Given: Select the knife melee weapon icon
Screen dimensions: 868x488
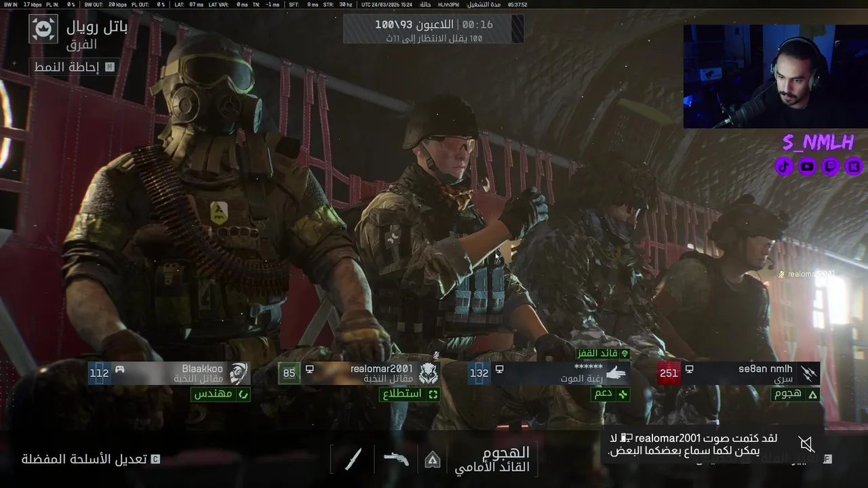Looking at the screenshot, I should 353,459.
